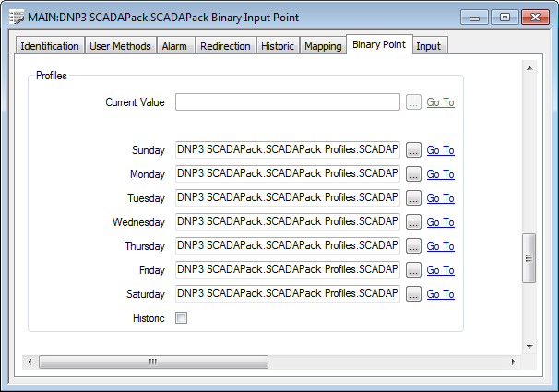This screenshot has height=392, width=559.
Task: Browse for the Monday profile
Action: (x=413, y=174)
